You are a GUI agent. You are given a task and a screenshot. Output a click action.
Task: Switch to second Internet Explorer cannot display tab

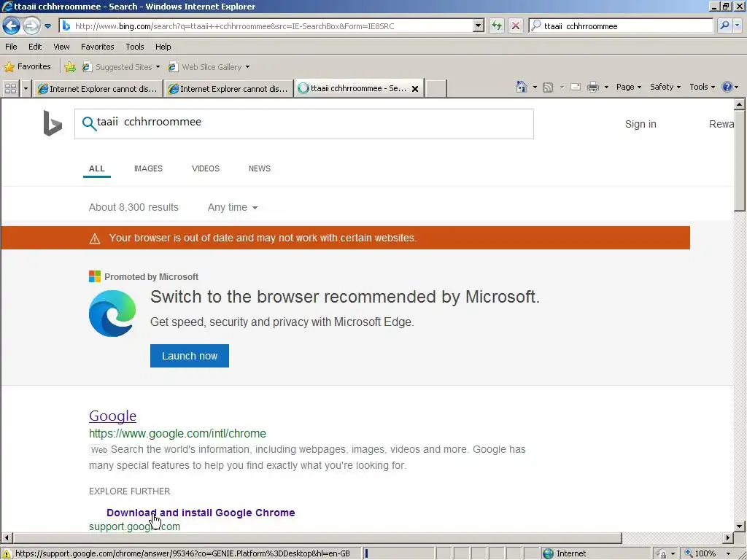(x=228, y=88)
